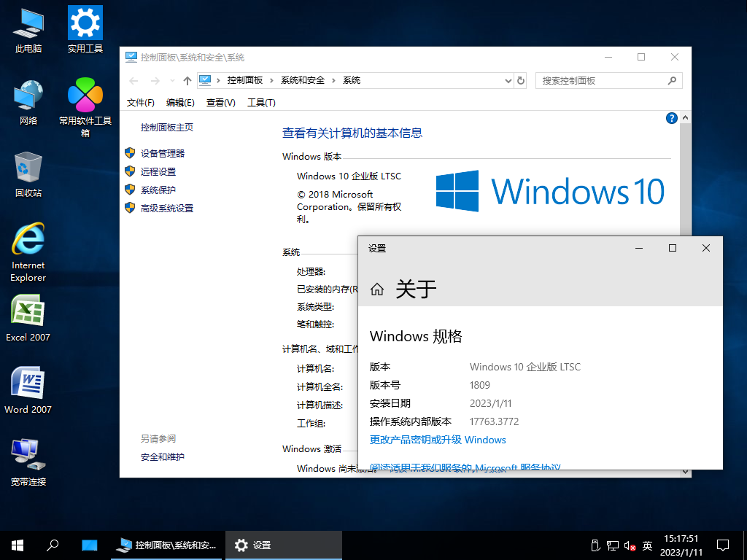Open the Windows Start button
This screenshot has height=560, width=747.
(x=18, y=545)
